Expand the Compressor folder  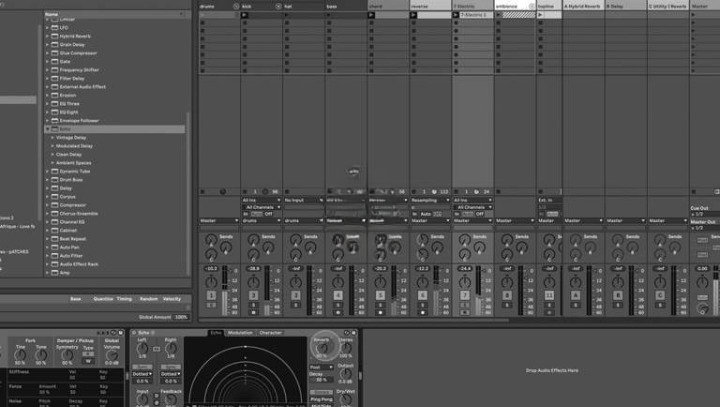pos(47,205)
